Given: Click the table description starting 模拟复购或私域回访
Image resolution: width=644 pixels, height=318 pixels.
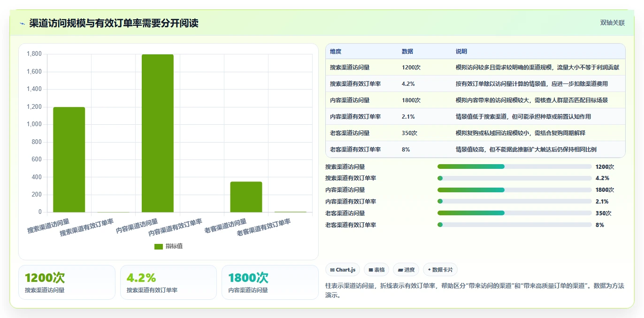Looking at the screenshot, I should [x=521, y=133].
